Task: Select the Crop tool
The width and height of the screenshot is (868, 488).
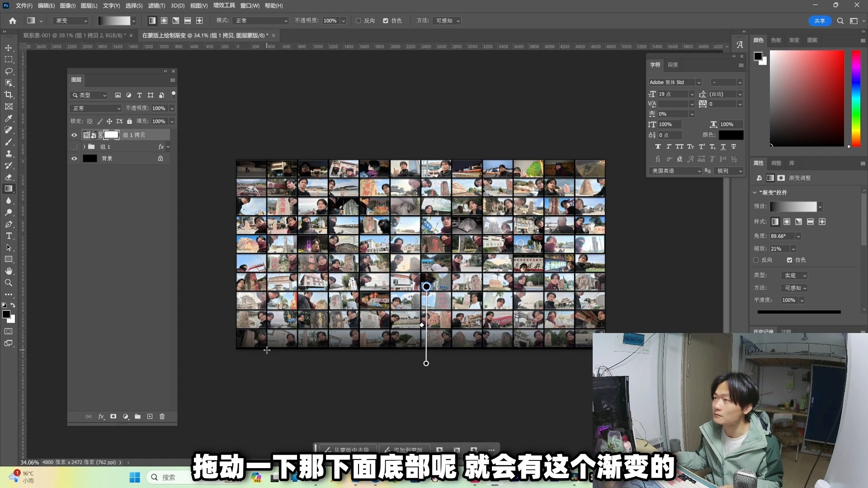Action: pos(9,95)
